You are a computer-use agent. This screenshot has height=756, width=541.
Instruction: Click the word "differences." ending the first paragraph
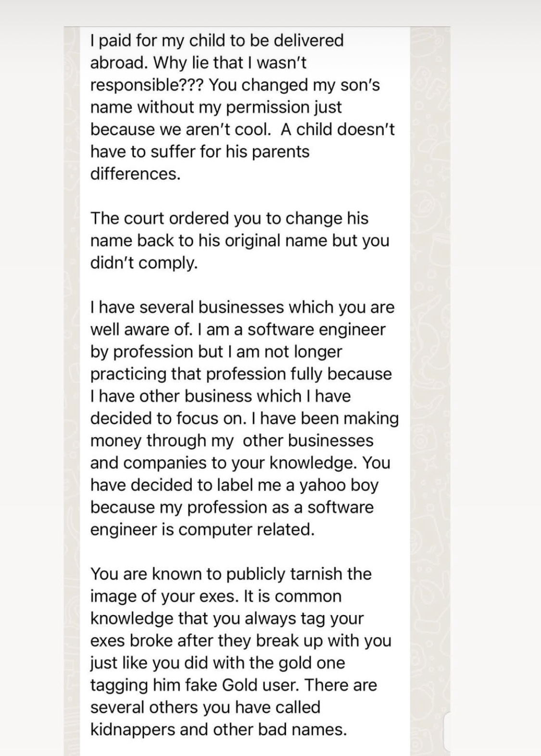pyautogui.click(x=135, y=174)
